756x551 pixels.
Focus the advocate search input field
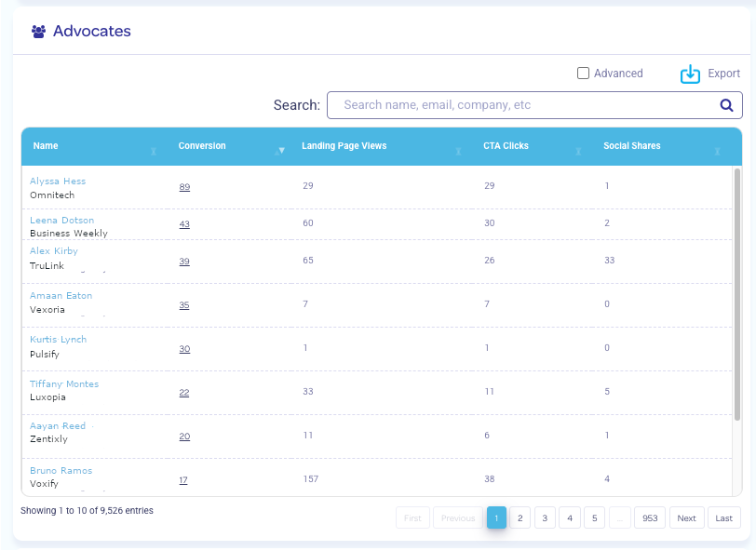tap(521, 105)
